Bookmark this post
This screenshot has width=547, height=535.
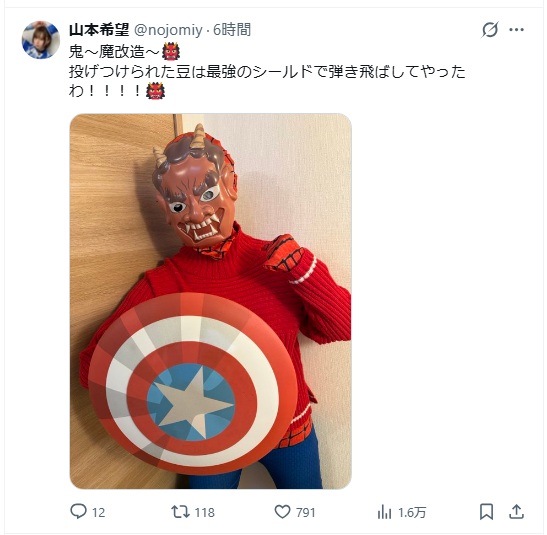coord(486,512)
